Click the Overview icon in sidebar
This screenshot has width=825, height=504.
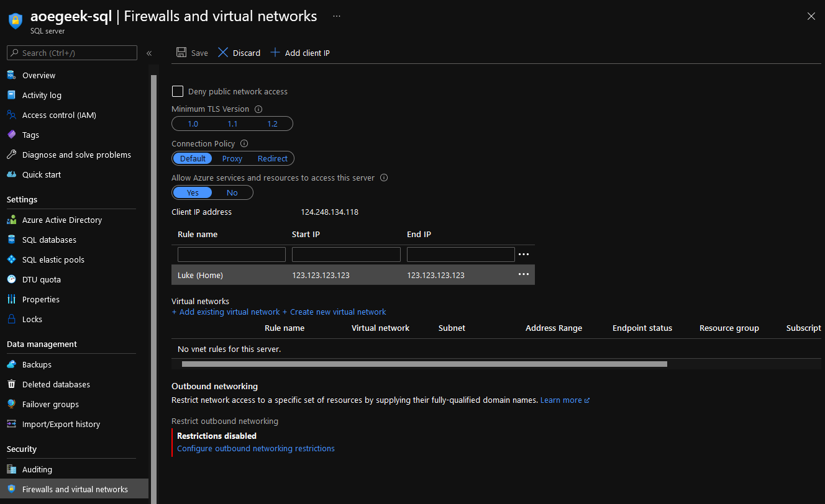point(11,75)
